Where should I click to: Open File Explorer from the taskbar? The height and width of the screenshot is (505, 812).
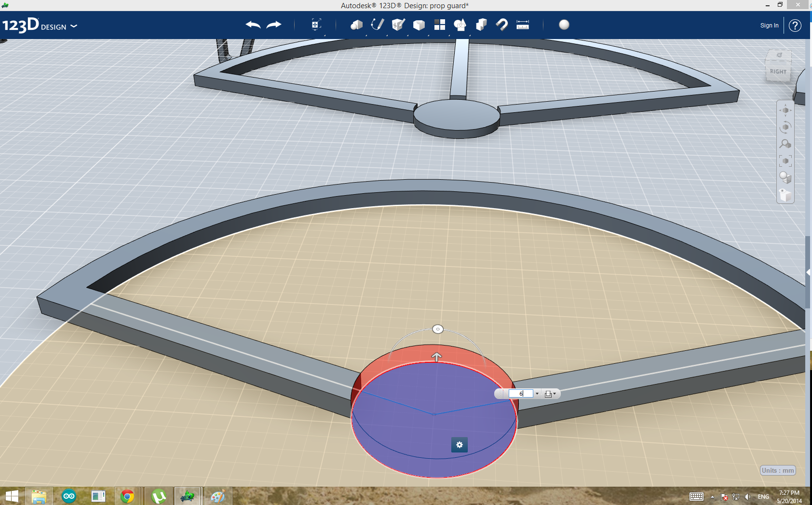tap(39, 496)
